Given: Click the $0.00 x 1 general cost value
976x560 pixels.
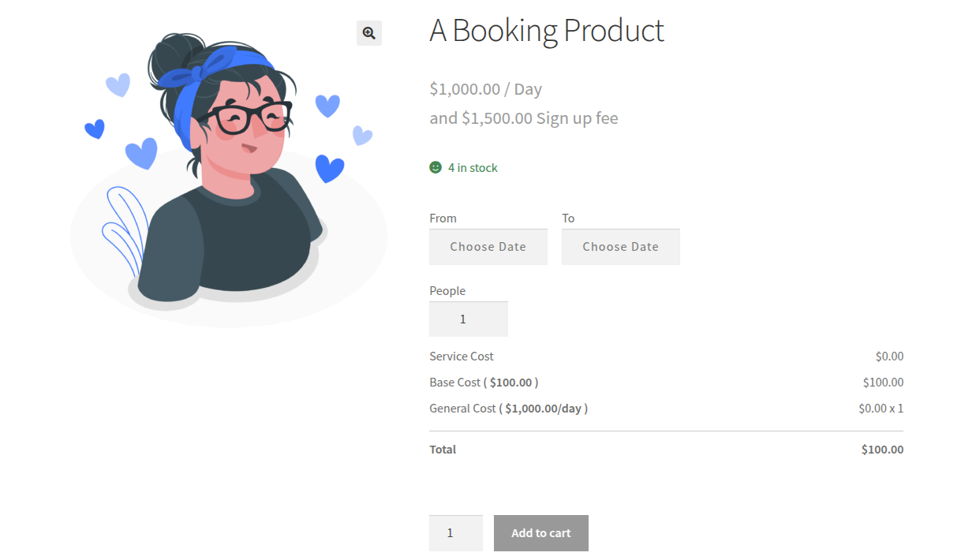Looking at the screenshot, I should click(x=881, y=409).
